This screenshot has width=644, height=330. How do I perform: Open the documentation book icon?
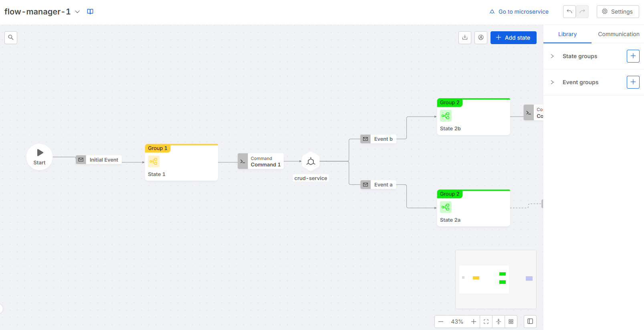90,12
